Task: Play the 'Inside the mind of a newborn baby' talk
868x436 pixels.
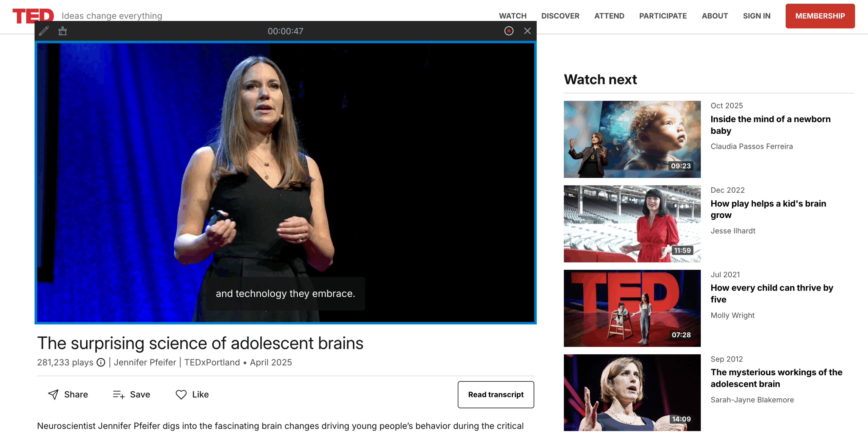Action: 632,139
